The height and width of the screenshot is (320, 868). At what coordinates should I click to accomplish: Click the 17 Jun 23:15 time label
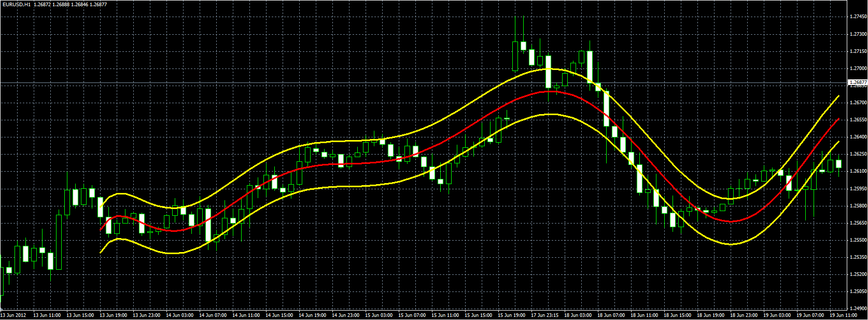(544, 315)
